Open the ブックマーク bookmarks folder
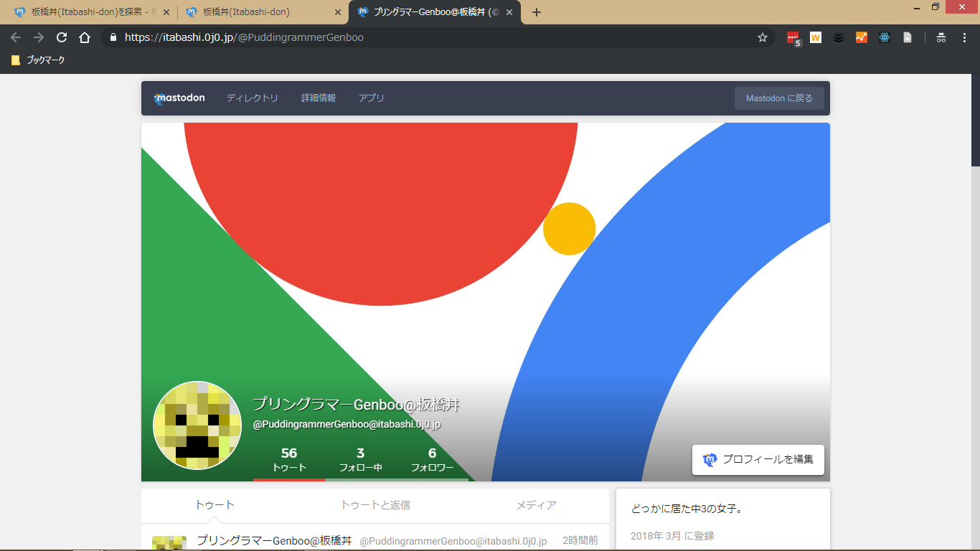 38,60
